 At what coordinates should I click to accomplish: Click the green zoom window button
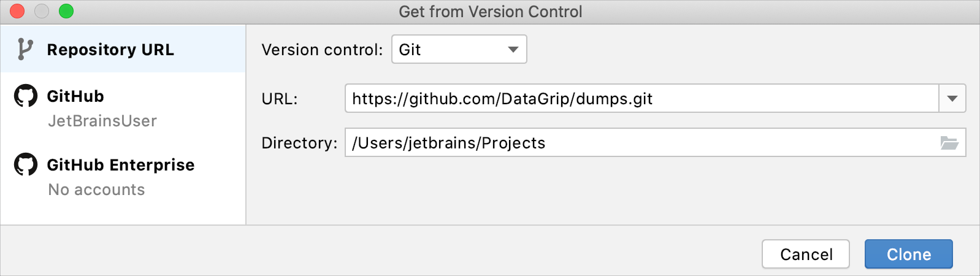(66, 11)
